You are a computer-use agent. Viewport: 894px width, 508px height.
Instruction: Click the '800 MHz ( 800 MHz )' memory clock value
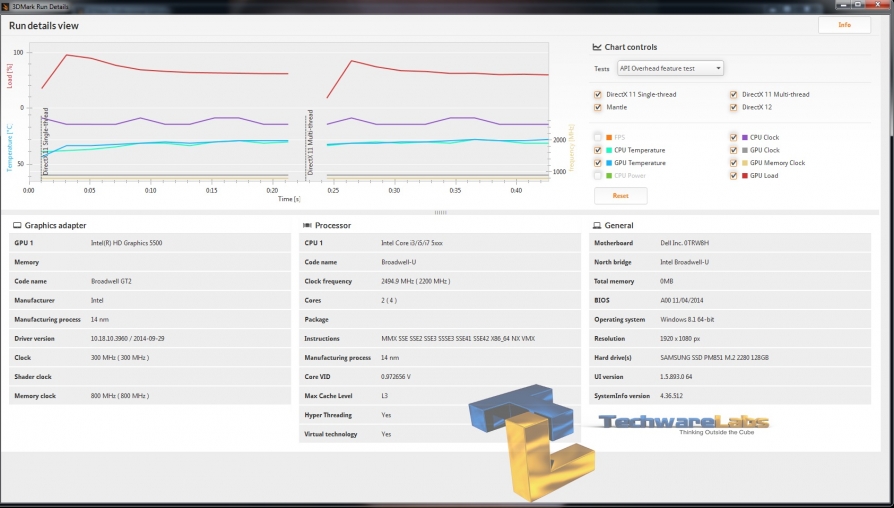click(x=120, y=396)
